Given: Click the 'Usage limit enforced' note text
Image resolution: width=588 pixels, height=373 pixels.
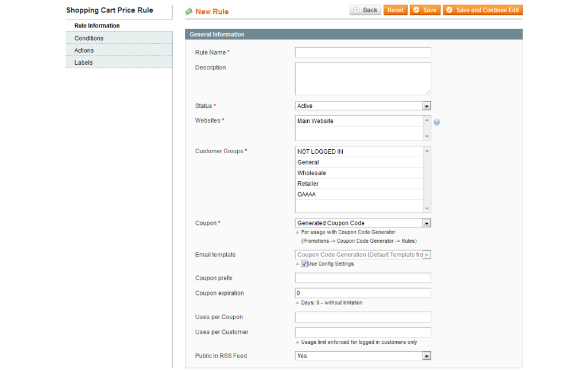Looking at the screenshot, I should (x=359, y=342).
